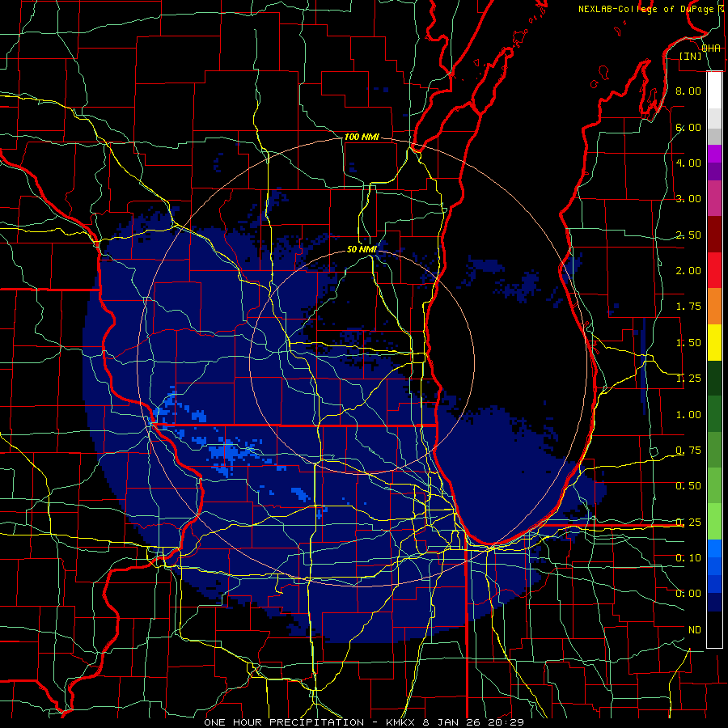Click the 1.50 legend value

click(x=688, y=343)
